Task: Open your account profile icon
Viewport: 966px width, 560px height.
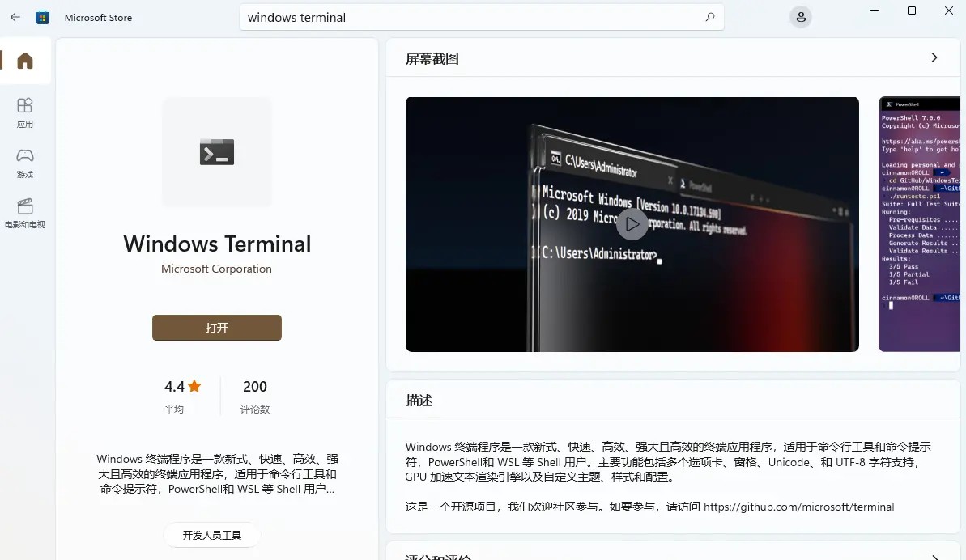Action: [x=800, y=16]
